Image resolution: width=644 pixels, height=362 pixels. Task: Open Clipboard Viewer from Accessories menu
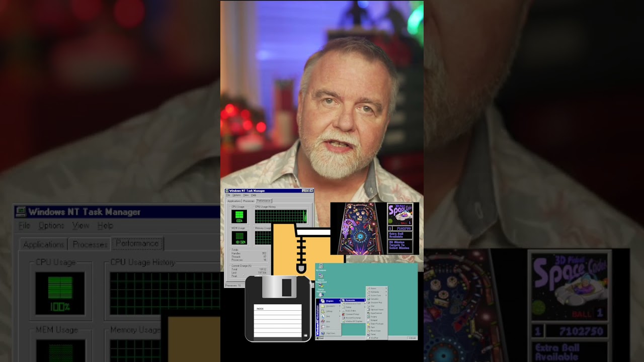(x=377, y=310)
